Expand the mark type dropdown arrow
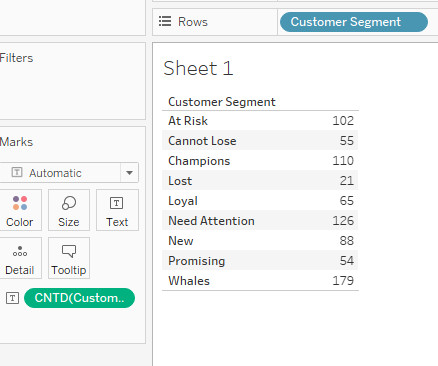The width and height of the screenshot is (438, 366). click(x=129, y=173)
